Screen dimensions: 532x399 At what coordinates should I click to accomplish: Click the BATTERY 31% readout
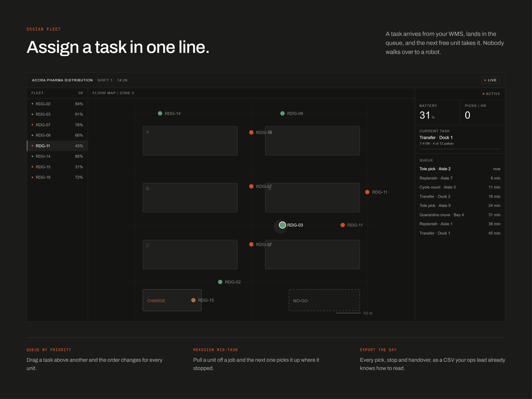[x=437, y=112]
